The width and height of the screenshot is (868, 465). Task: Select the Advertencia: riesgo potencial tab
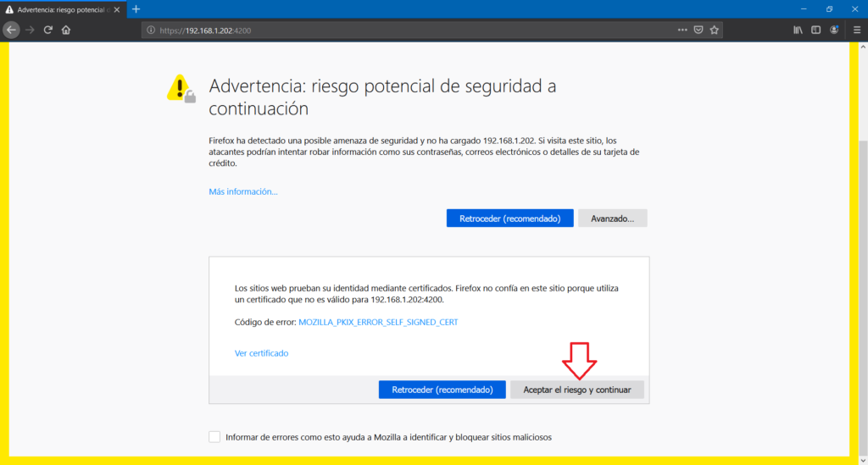point(59,8)
